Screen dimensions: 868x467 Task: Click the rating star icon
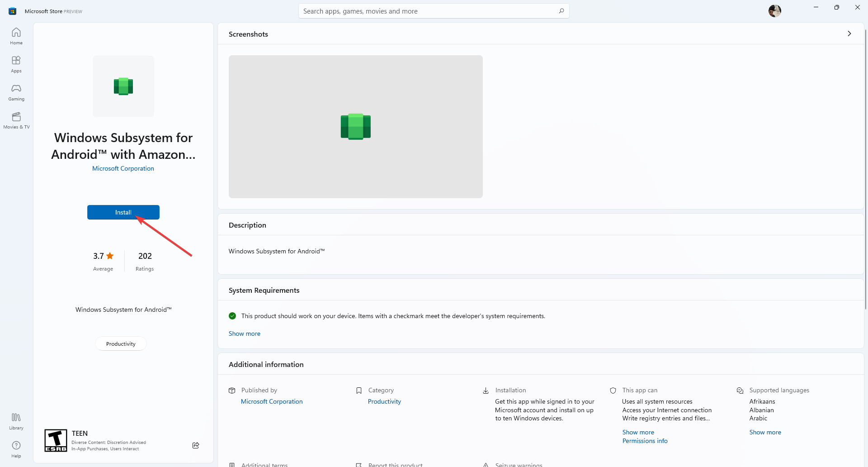coord(110,256)
